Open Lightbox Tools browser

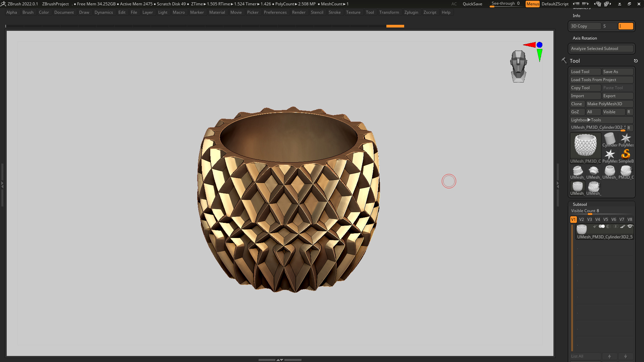pyautogui.click(x=601, y=120)
